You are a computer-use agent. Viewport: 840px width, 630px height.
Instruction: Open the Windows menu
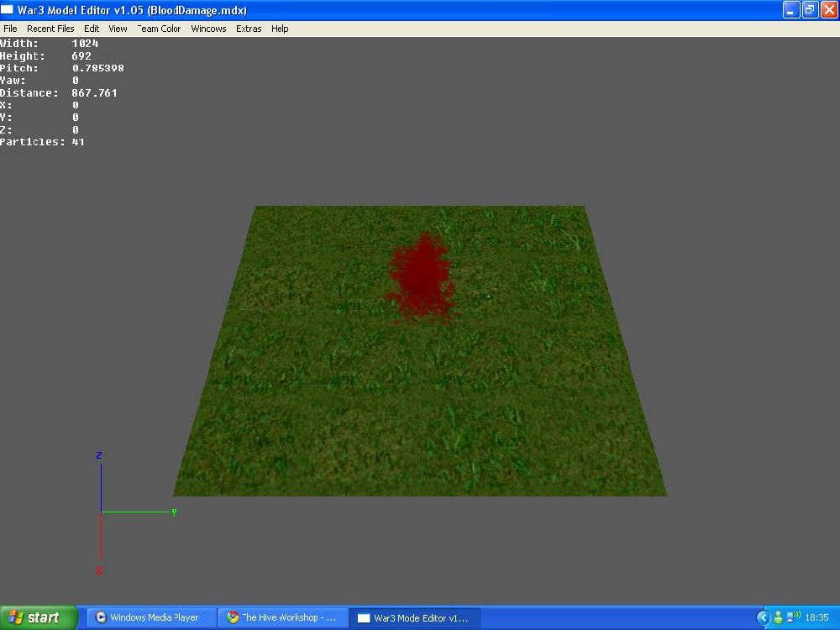coord(208,29)
